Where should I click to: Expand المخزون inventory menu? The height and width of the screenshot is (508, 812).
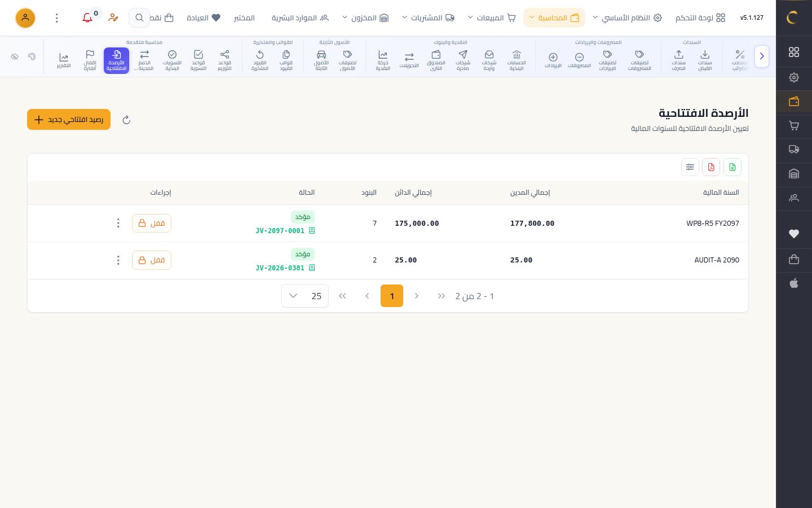(365, 18)
